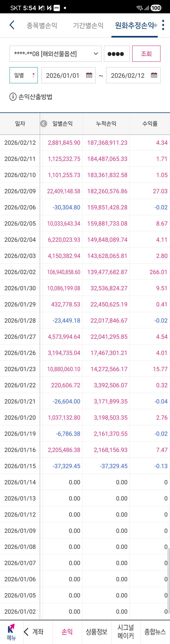Screen dimensions: 170x644
Task: Expand the account selector 해외선물옵션 dropdown
Action: (55, 53)
